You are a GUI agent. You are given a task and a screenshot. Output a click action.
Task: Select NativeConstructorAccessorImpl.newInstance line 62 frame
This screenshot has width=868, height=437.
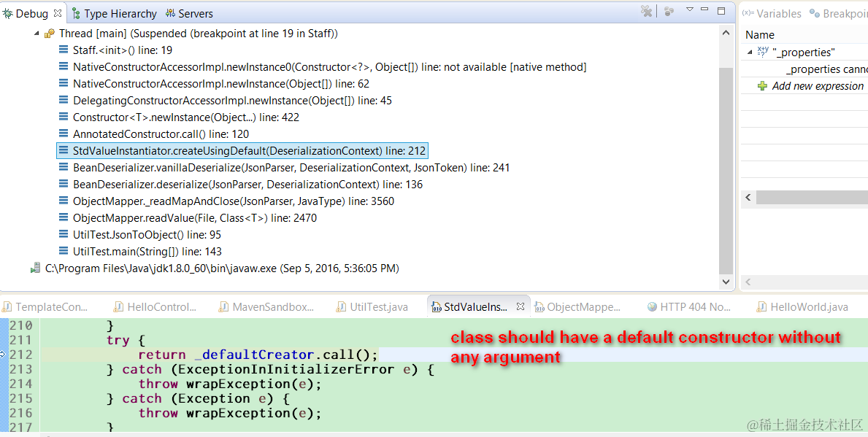tap(214, 83)
